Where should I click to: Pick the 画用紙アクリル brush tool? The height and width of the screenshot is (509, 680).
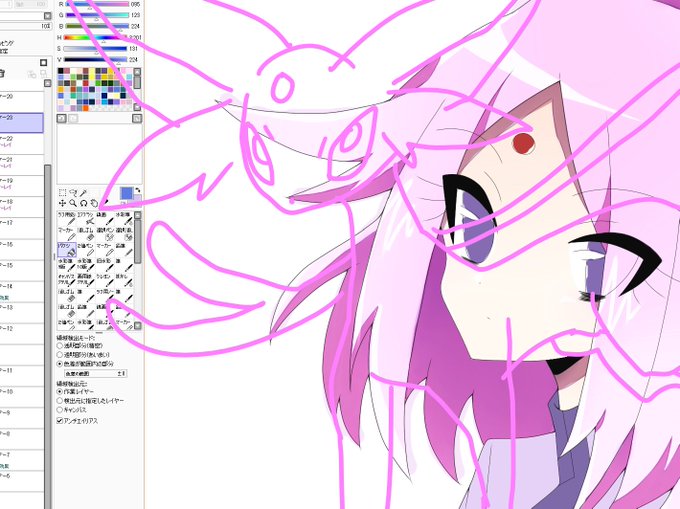coord(86,280)
